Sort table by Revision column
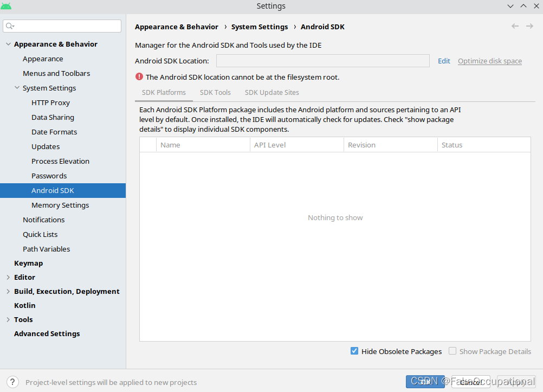Image resolution: width=543 pixels, height=392 pixels. tap(391, 145)
